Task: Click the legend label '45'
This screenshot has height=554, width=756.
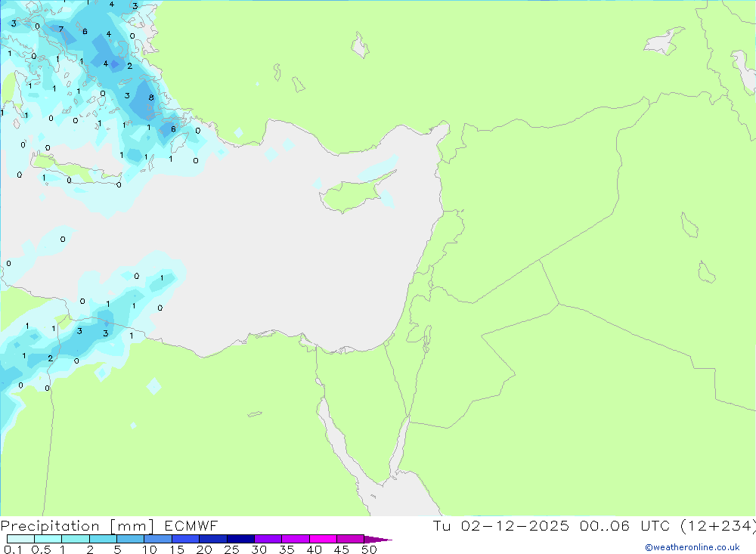Action: [x=342, y=549]
